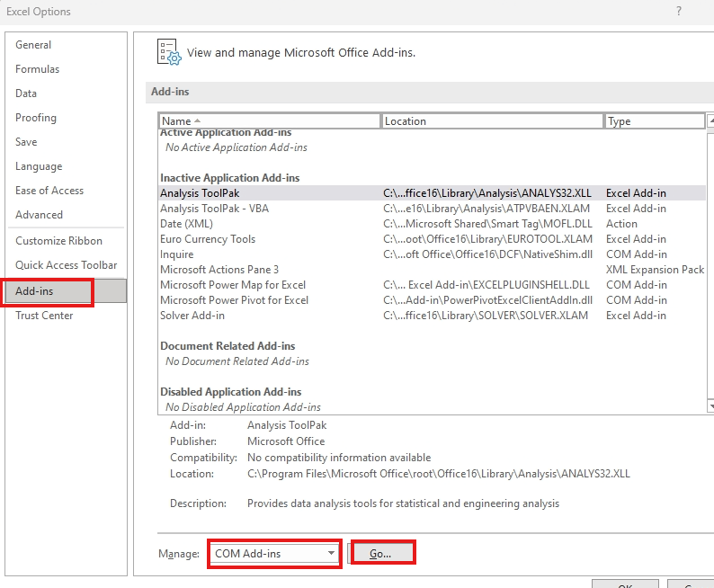The image size is (714, 588).
Task: Click the ATPVBAEN.XLAM location cell
Action: [x=486, y=209]
